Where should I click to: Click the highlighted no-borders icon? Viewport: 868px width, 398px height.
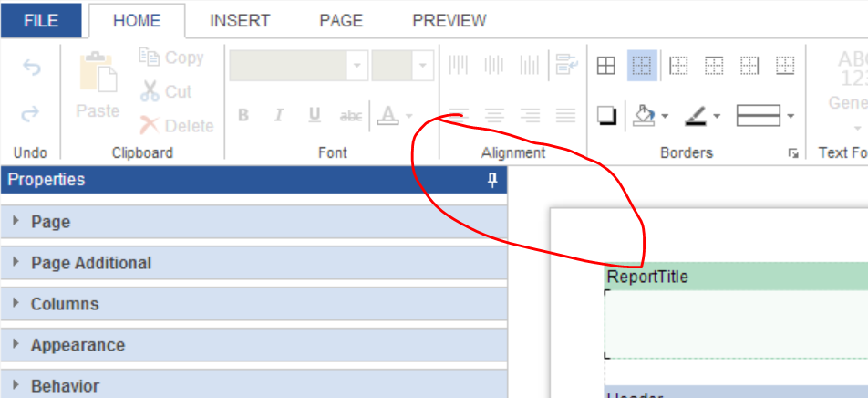(x=642, y=65)
